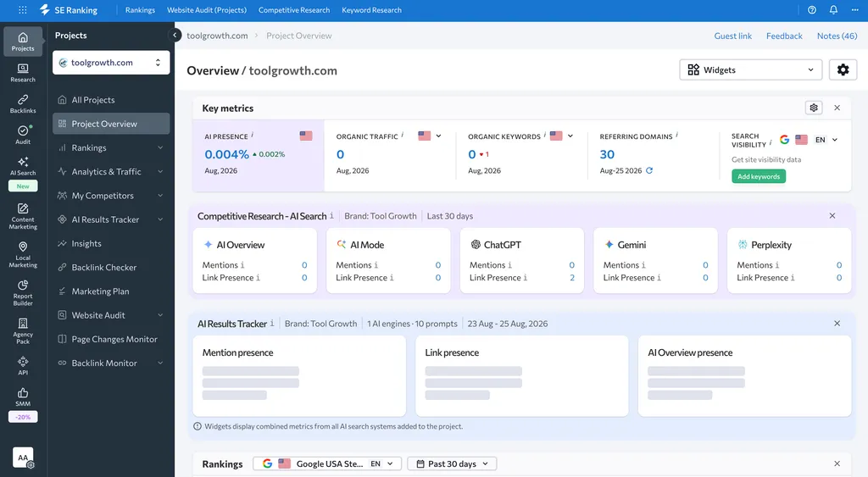Collapse the Projects sidebar panel
The width and height of the screenshot is (868, 477).
point(175,36)
